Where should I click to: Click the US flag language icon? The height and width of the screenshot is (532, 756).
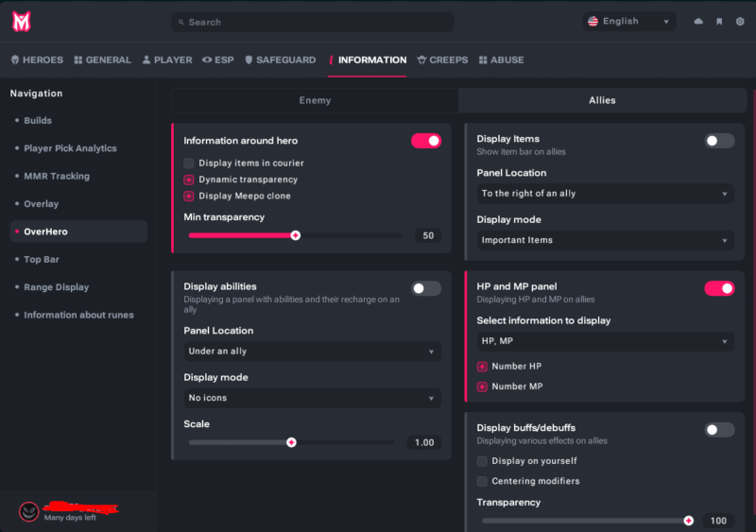pos(593,21)
